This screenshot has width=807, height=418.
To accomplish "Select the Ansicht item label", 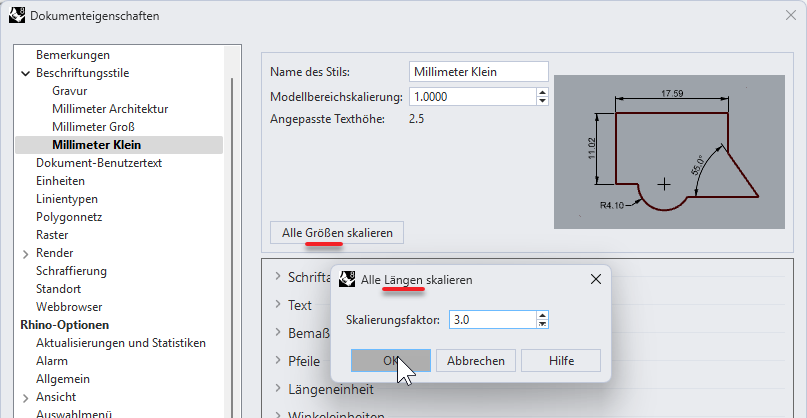I will pyautogui.click(x=56, y=397).
